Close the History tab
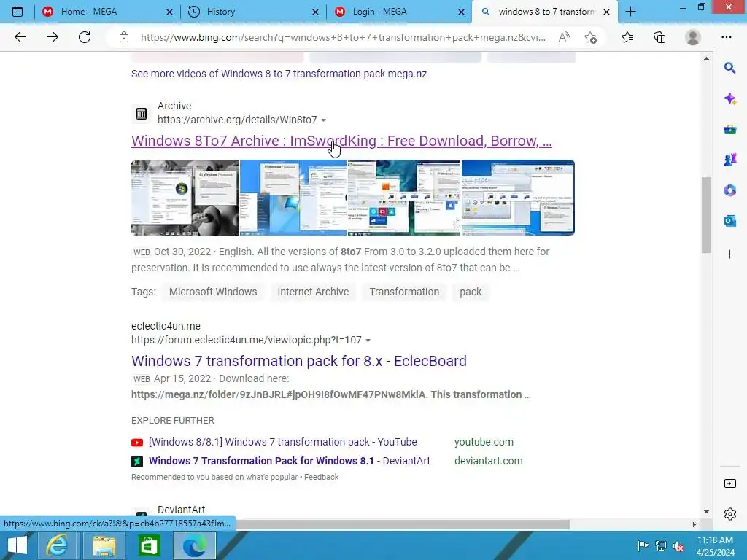The image size is (747, 560). [315, 12]
